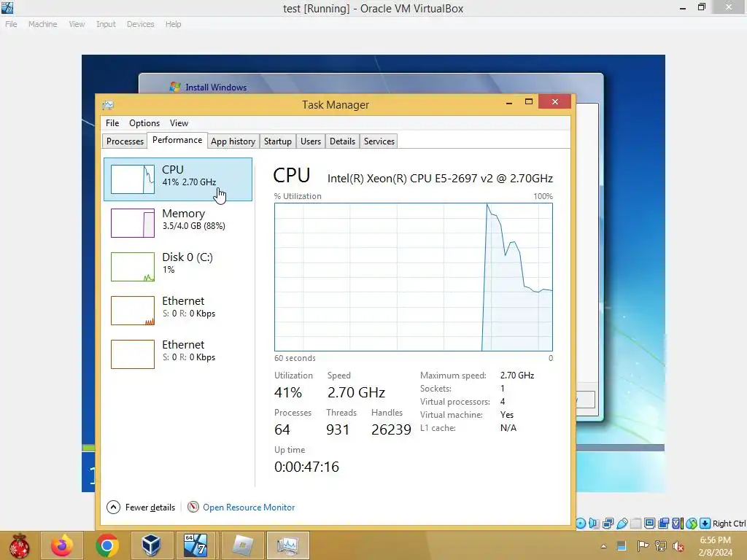Click the Threads value 931
747x560 pixels.
[x=338, y=429]
